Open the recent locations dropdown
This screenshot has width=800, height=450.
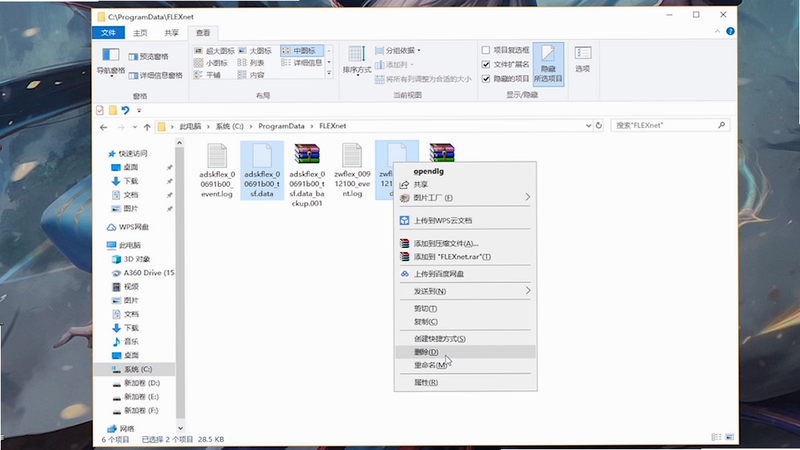[x=135, y=127]
